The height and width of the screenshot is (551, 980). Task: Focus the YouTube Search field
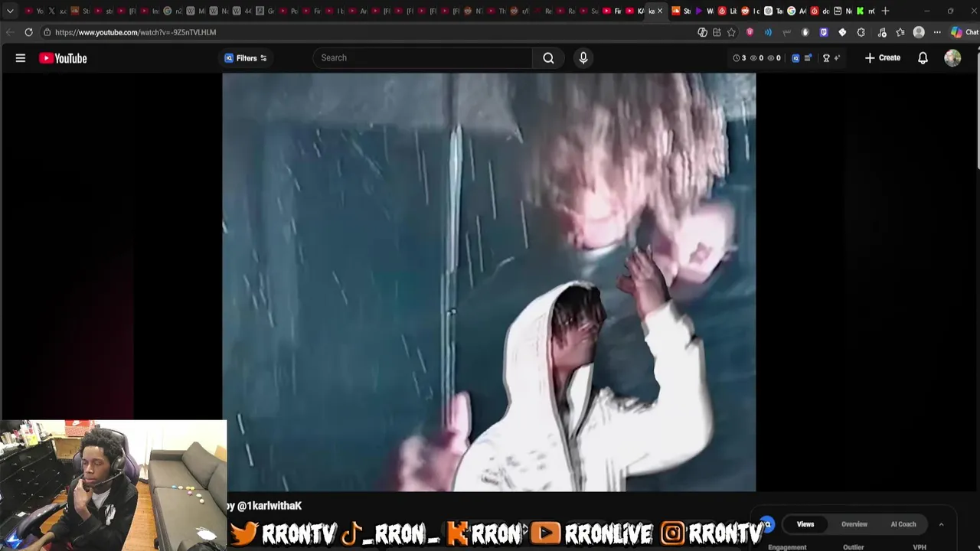[423, 57]
